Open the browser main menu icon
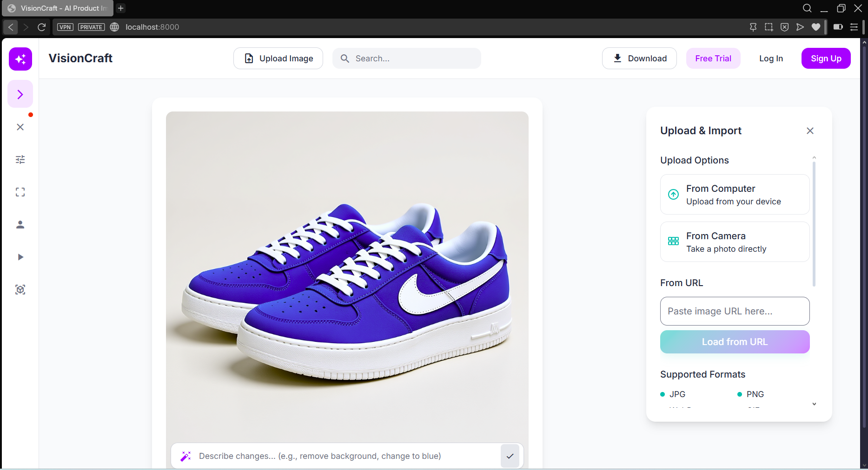 pyautogui.click(x=854, y=27)
